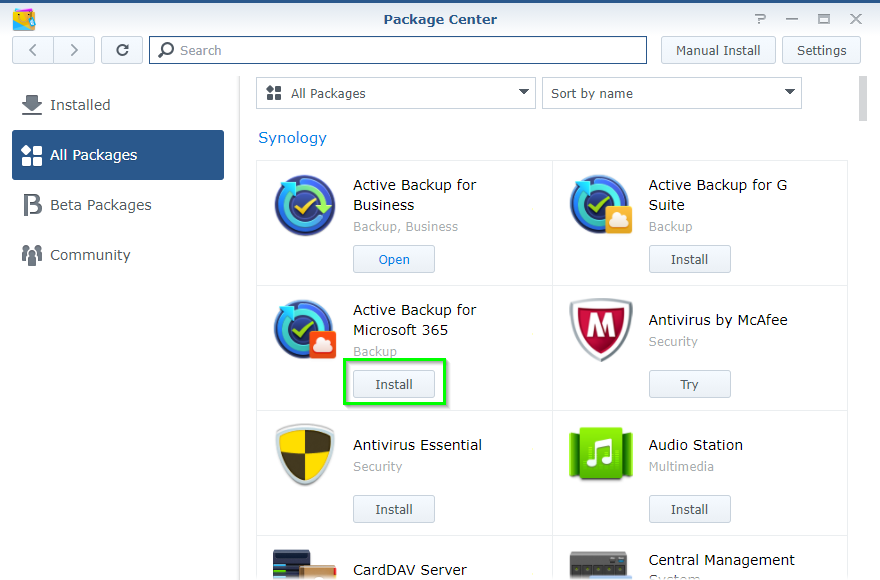This screenshot has height=580, width=880.
Task: Click the Synology section heading
Action: [x=292, y=138]
